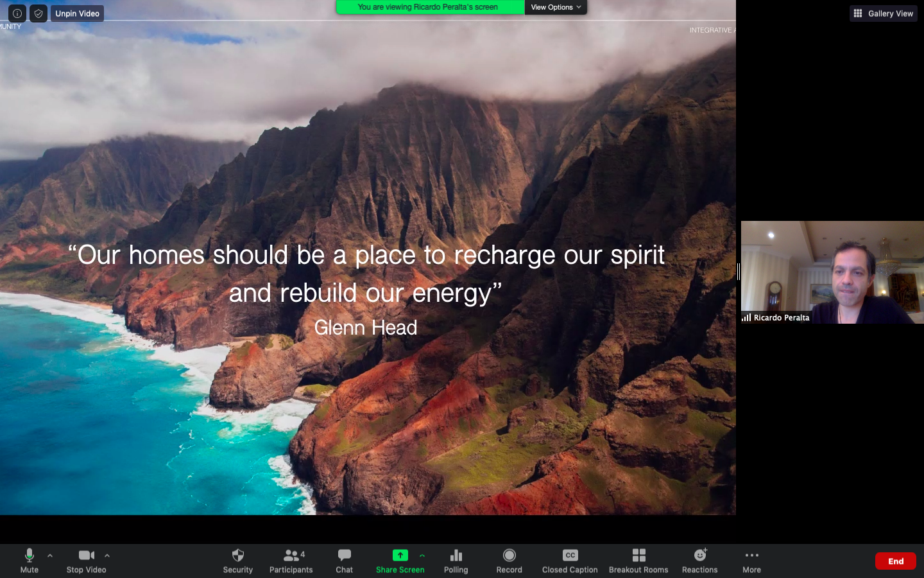Select Ricardo Peralta's video thumbnail
The image size is (924, 578).
832,272
